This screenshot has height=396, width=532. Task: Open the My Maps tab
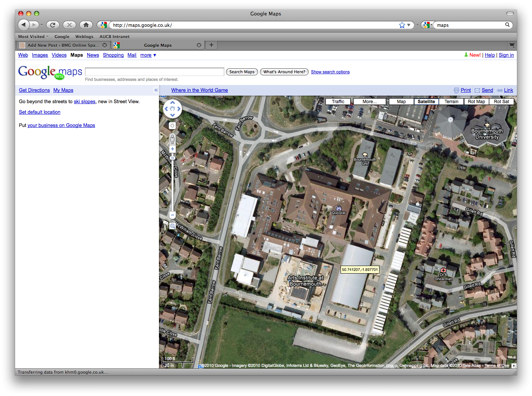pos(63,90)
